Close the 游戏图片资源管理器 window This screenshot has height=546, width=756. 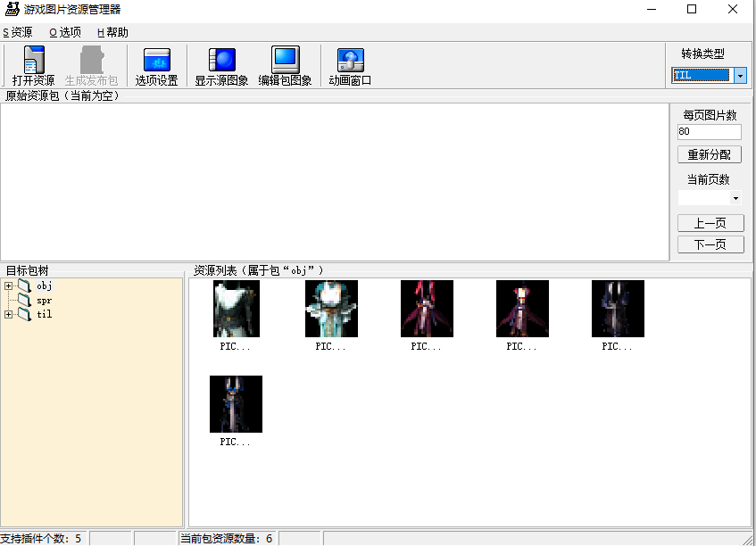[733, 9]
